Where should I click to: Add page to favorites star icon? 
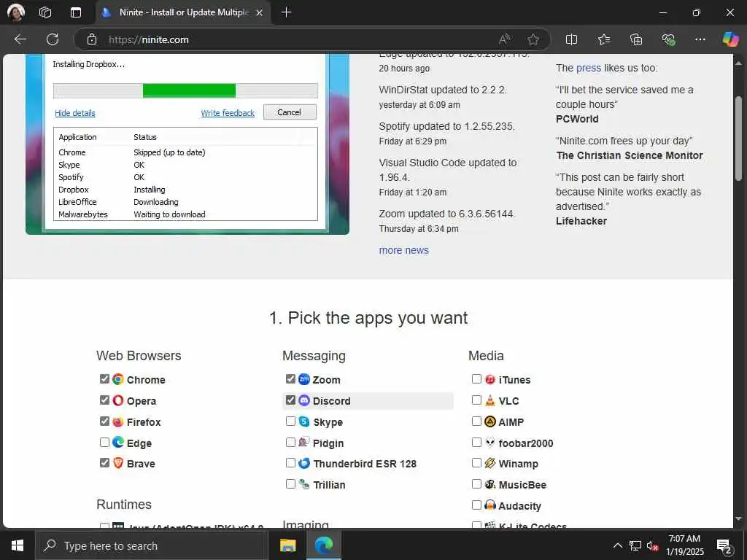point(533,39)
